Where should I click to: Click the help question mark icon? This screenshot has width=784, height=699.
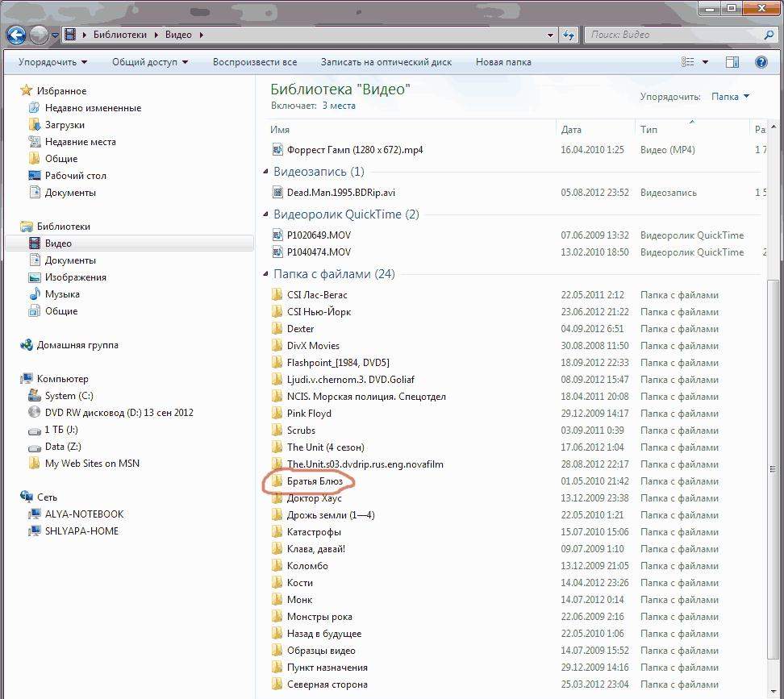761,62
